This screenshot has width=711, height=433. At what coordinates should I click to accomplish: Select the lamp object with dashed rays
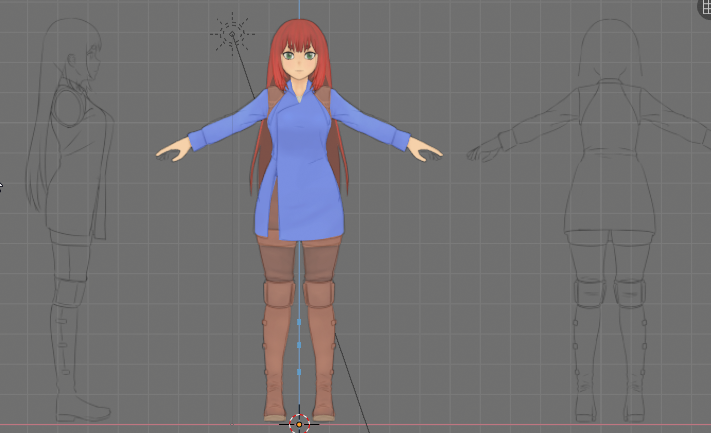click(x=232, y=34)
